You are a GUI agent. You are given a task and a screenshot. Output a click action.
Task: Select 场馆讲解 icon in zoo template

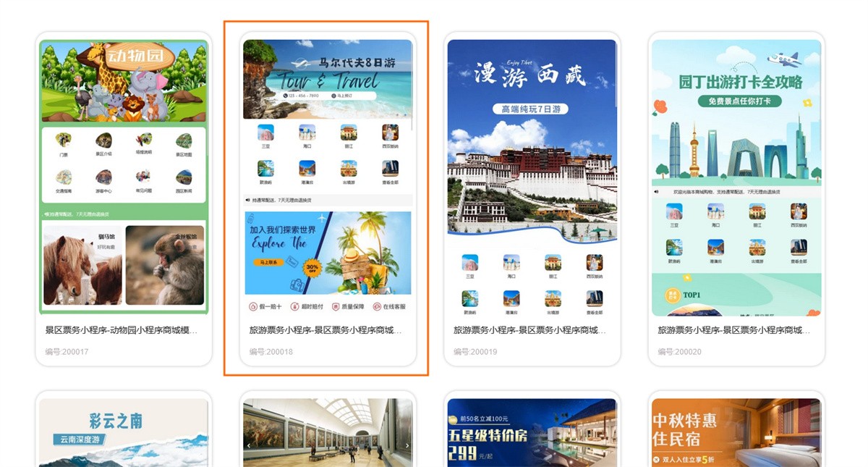144,140
